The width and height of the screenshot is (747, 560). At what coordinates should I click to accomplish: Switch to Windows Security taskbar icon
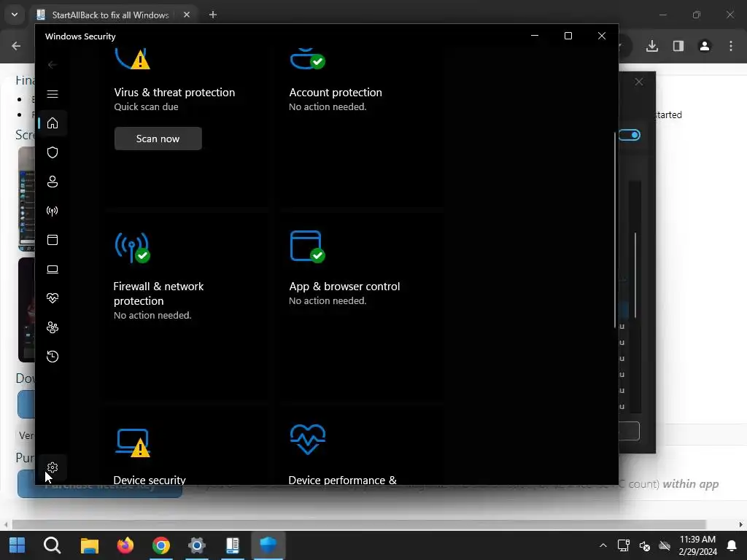tap(268, 545)
